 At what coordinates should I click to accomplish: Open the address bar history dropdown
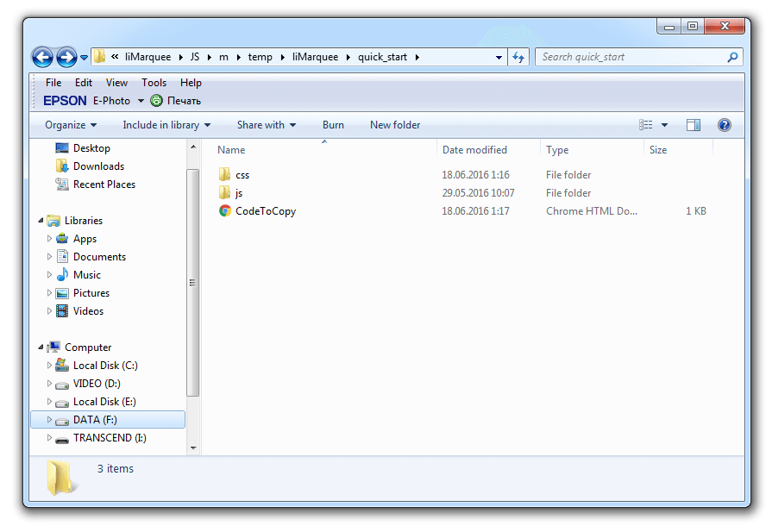(499, 58)
